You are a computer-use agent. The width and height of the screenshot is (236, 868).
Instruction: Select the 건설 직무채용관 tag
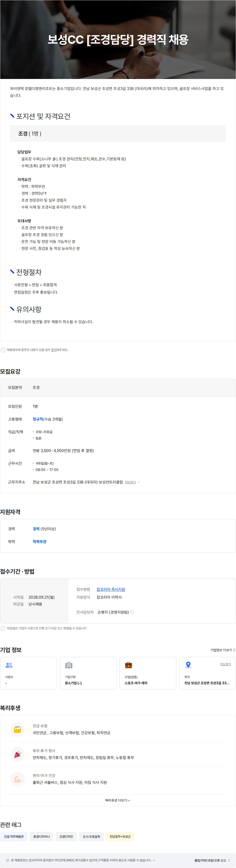14,837
